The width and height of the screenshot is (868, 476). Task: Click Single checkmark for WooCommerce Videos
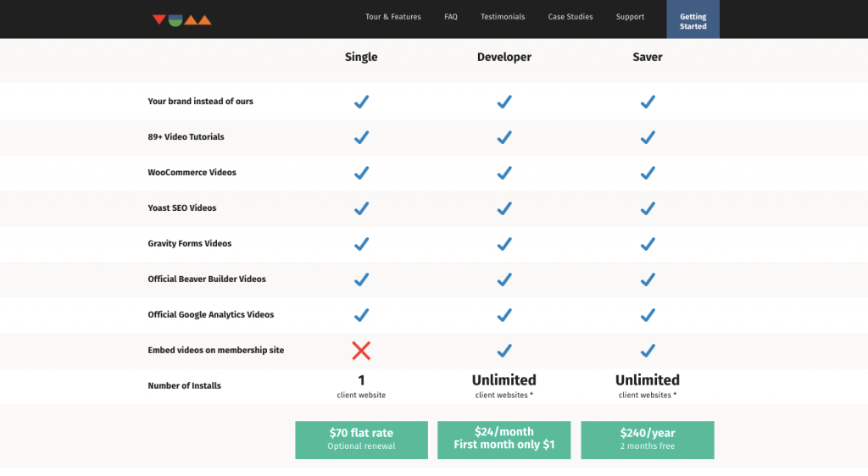point(361,173)
